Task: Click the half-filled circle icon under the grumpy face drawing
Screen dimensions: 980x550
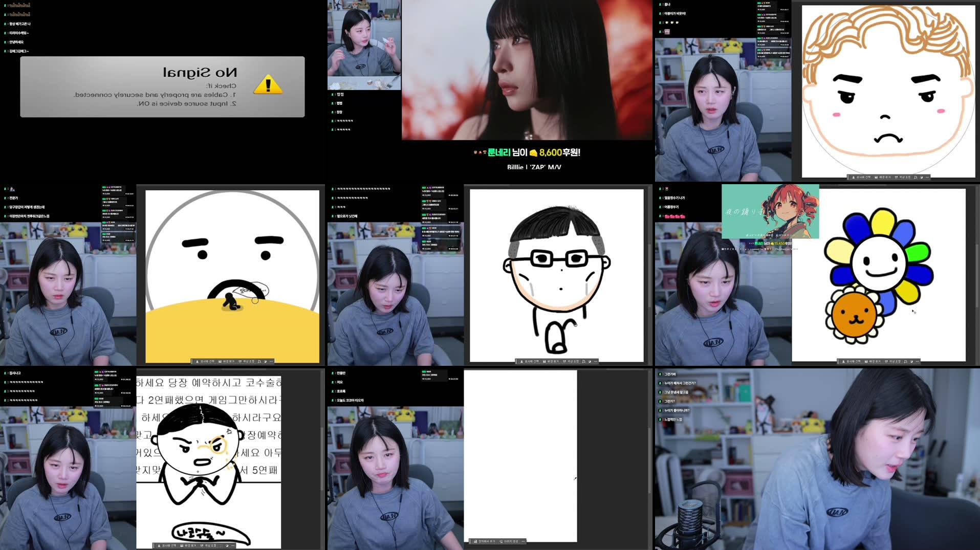Action: pyautogui.click(x=921, y=177)
